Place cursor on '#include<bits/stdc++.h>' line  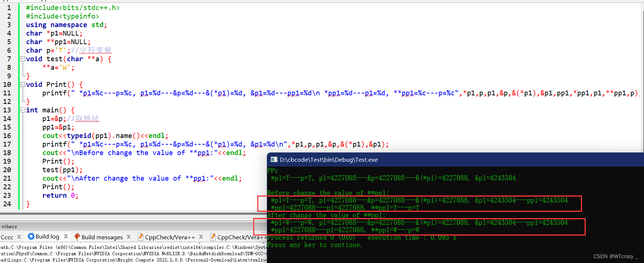pos(73,8)
